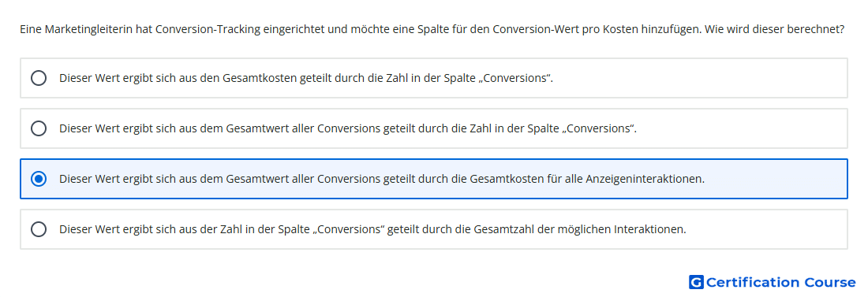Image resolution: width=868 pixels, height=297 pixels.
Task: Click empty area of second answer card
Action: click(742, 128)
